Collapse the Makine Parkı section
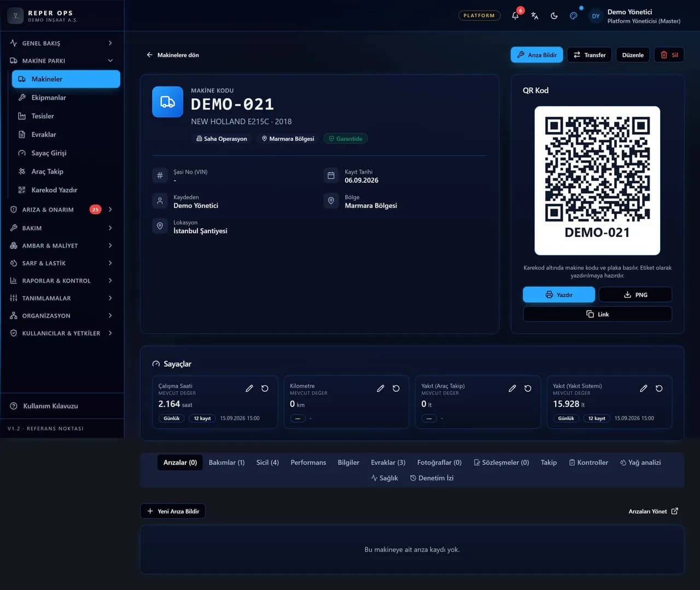Screen dimensions: 700x590 tap(62, 60)
